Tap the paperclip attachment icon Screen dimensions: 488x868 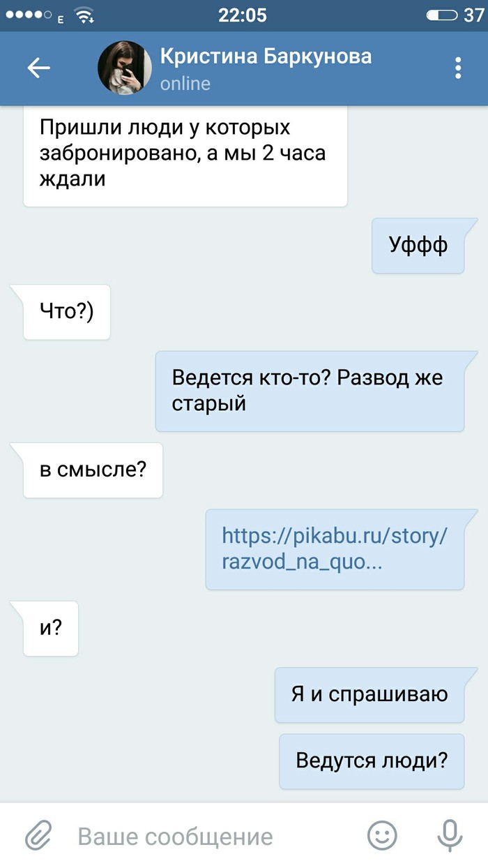point(39,835)
